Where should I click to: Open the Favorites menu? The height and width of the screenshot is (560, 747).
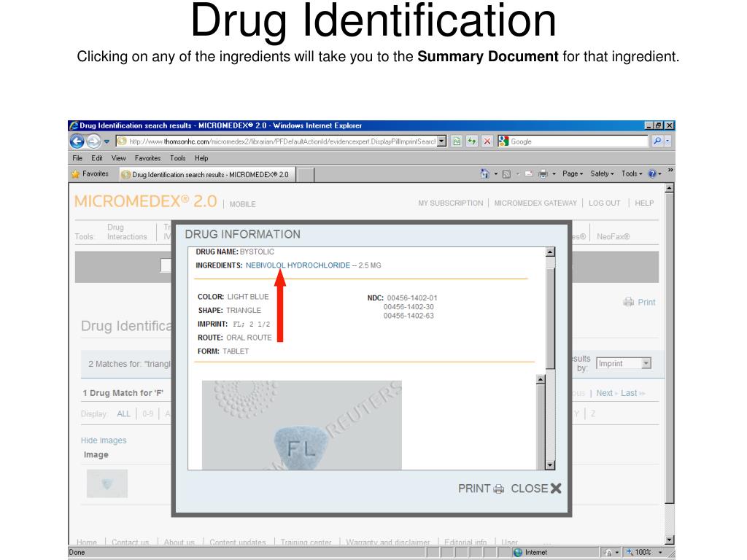147,158
